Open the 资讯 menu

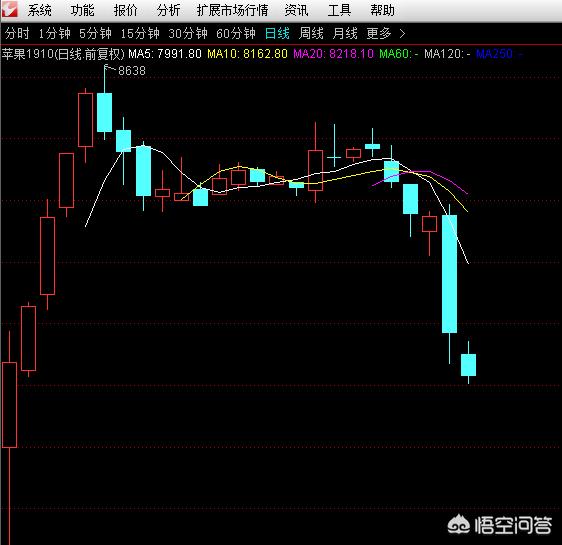[296, 10]
